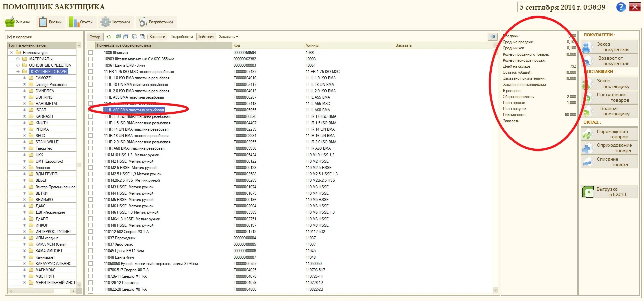This screenshot has width=644, height=301.
Task: Click the refresh icon in the list toolbar
Action: [109, 37]
